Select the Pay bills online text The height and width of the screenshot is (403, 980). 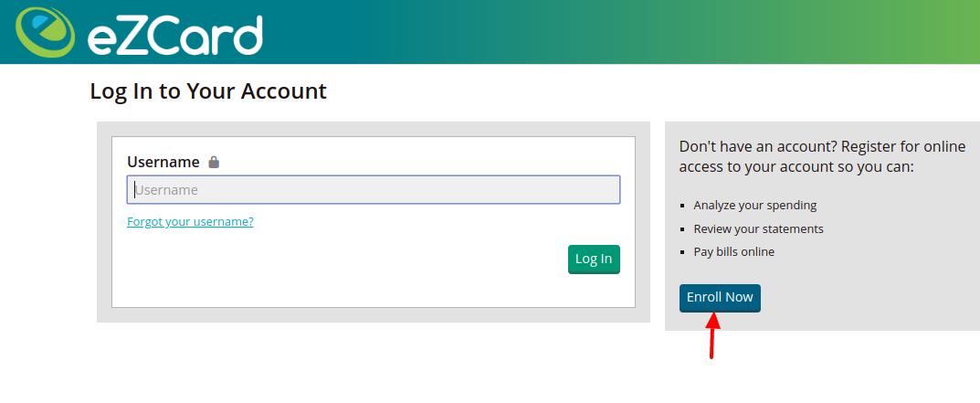pyautogui.click(x=733, y=252)
